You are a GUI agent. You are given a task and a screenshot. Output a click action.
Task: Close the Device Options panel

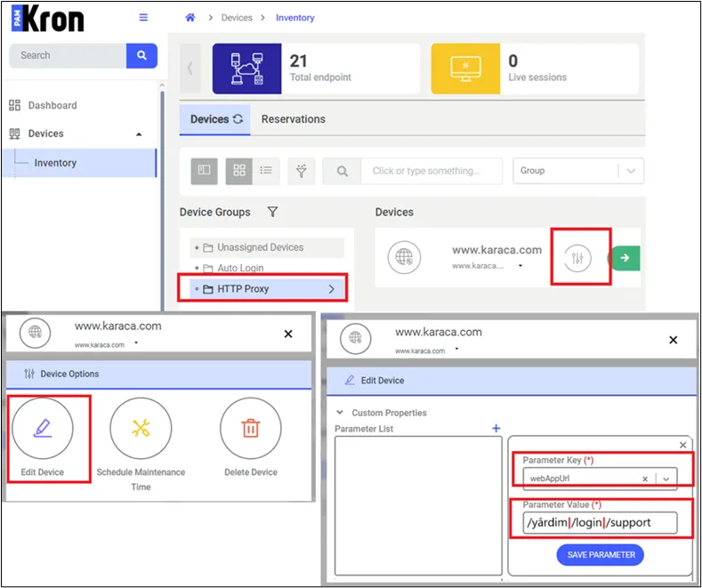coord(288,334)
